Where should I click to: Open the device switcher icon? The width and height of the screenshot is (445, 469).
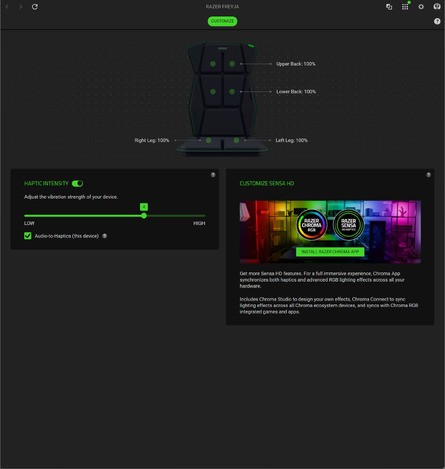[x=389, y=7]
